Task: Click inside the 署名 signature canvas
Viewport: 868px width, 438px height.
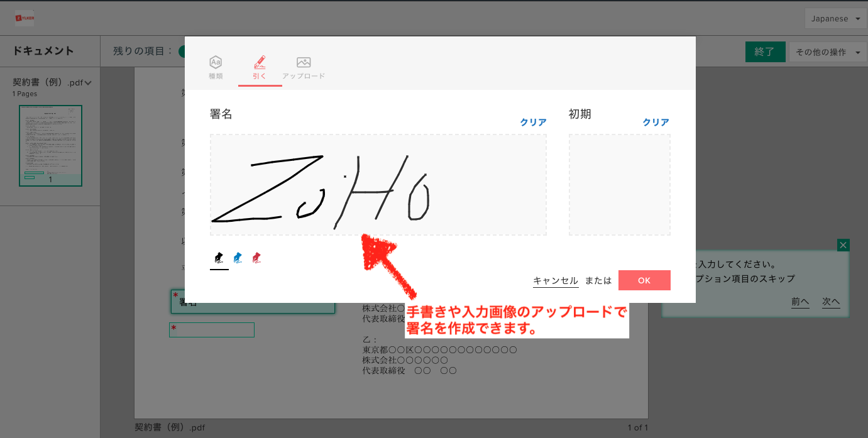Action: [378, 185]
